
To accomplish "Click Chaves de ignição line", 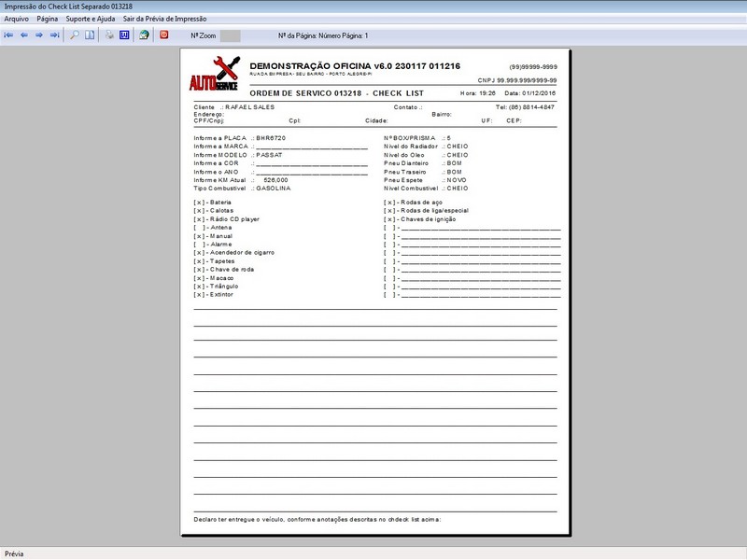I will [x=419, y=219].
